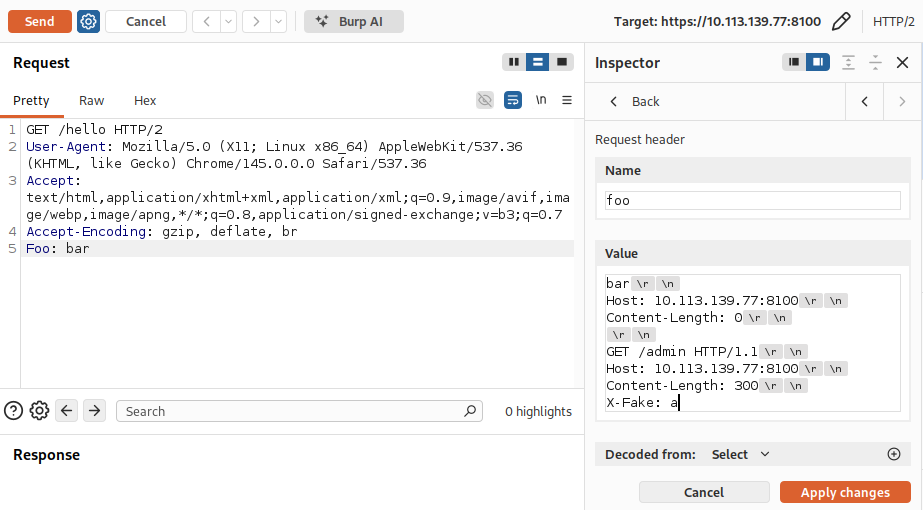Image resolution: width=923 pixels, height=510 pixels.
Task: Click the Accept-Encoding header line
Action: [162, 231]
